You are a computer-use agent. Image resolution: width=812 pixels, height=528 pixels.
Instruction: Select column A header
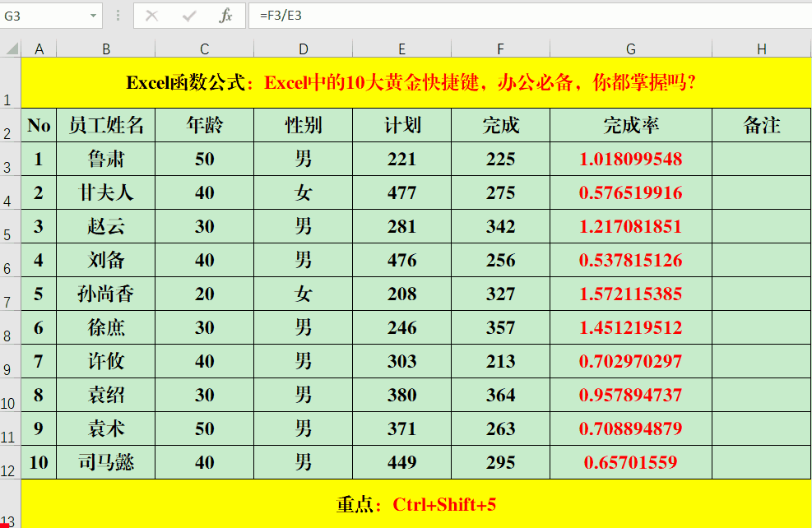pos(39,49)
